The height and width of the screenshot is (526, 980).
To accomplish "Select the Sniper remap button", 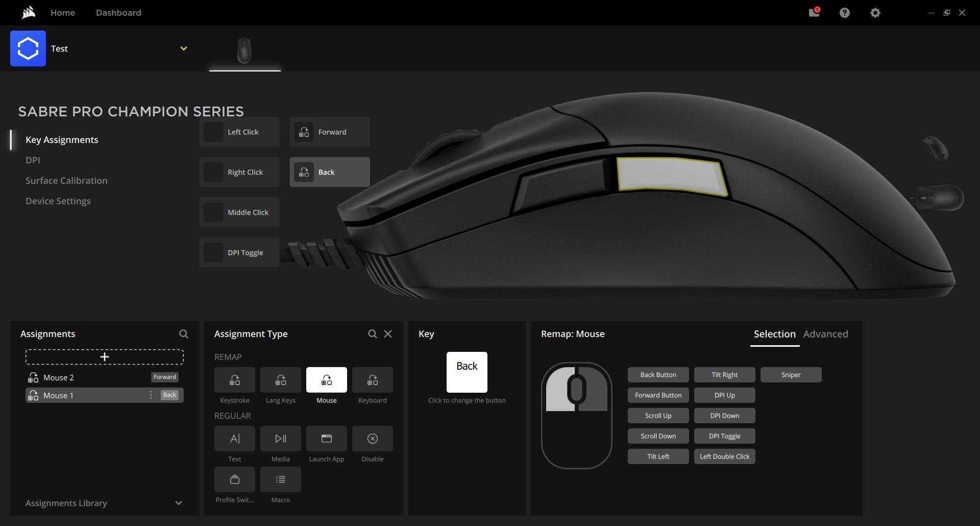I will [791, 375].
